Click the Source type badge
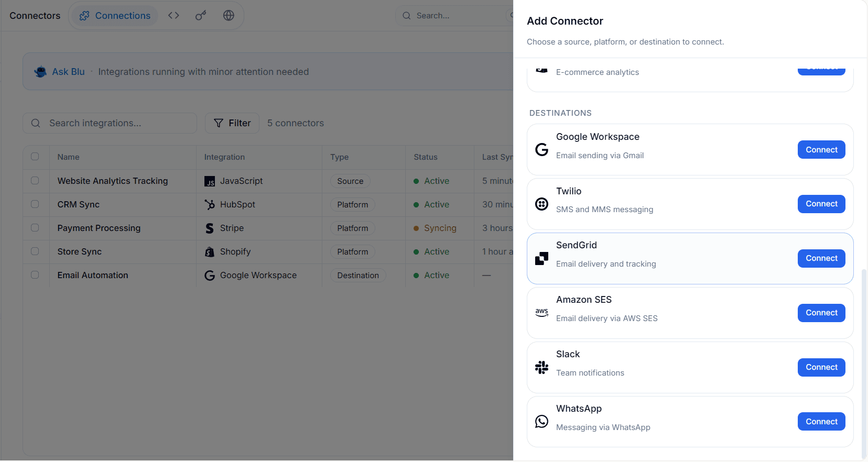 point(350,181)
